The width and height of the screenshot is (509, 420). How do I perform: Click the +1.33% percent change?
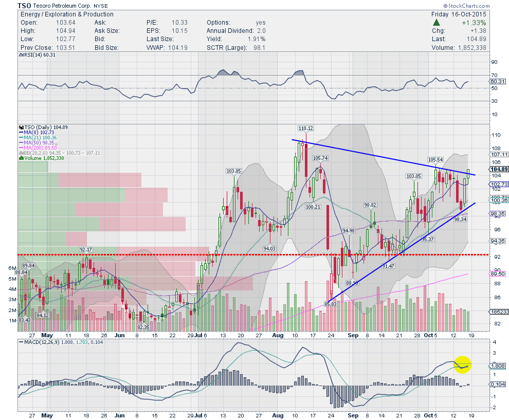[474, 23]
